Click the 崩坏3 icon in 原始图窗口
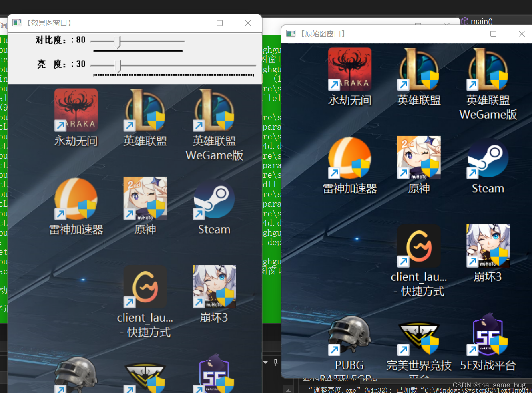532x393 pixels. [x=488, y=246]
